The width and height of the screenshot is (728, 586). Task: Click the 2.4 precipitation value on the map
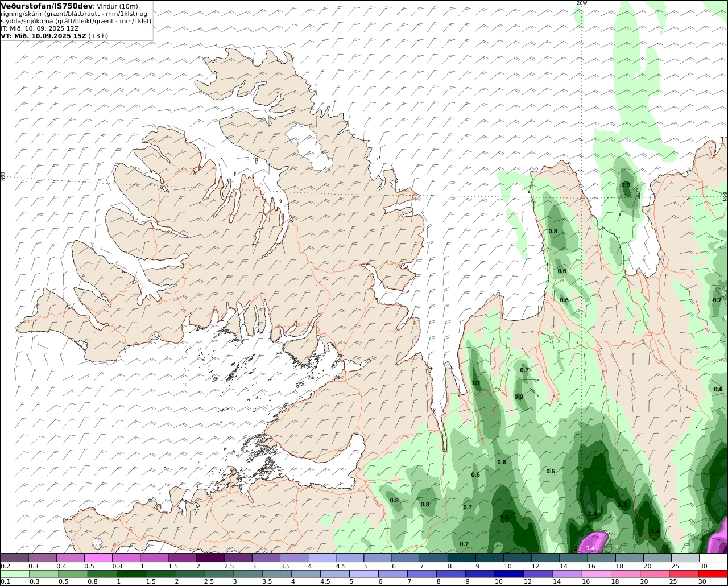[x=593, y=514]
